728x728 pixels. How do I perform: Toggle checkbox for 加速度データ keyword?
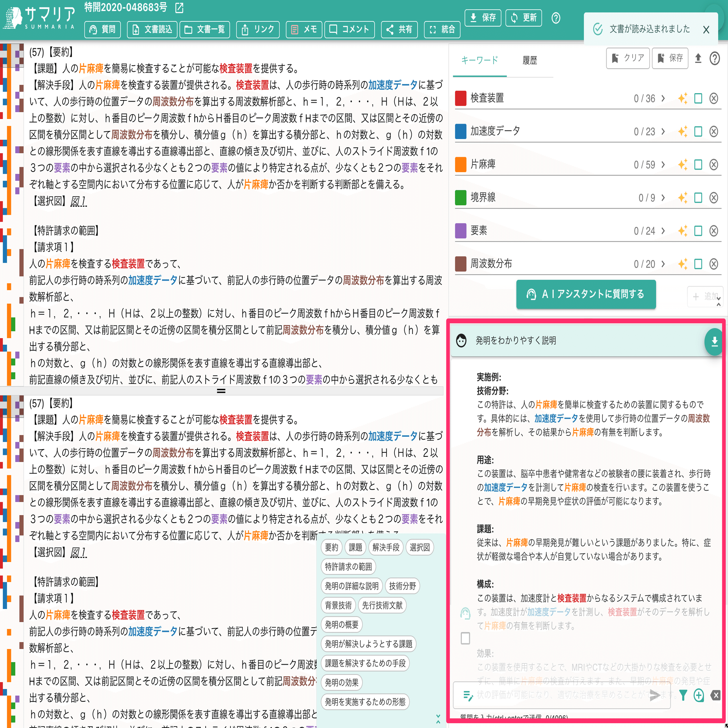698,131
